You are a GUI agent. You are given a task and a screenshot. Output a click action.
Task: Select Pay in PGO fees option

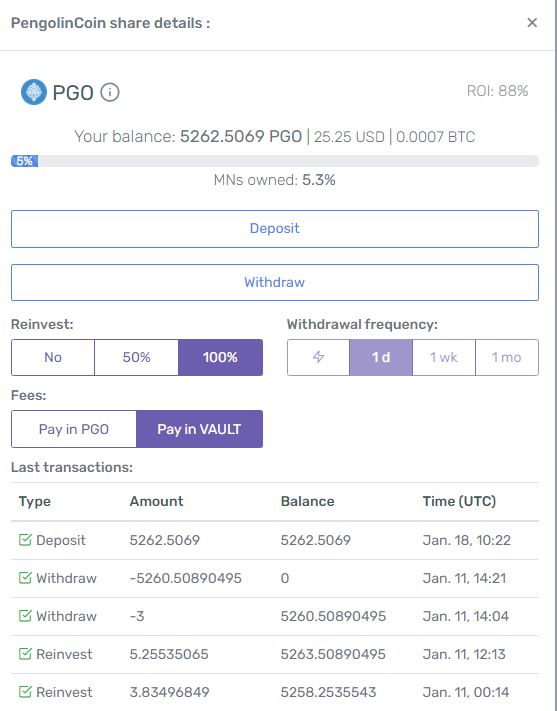(x=74, y=429)
